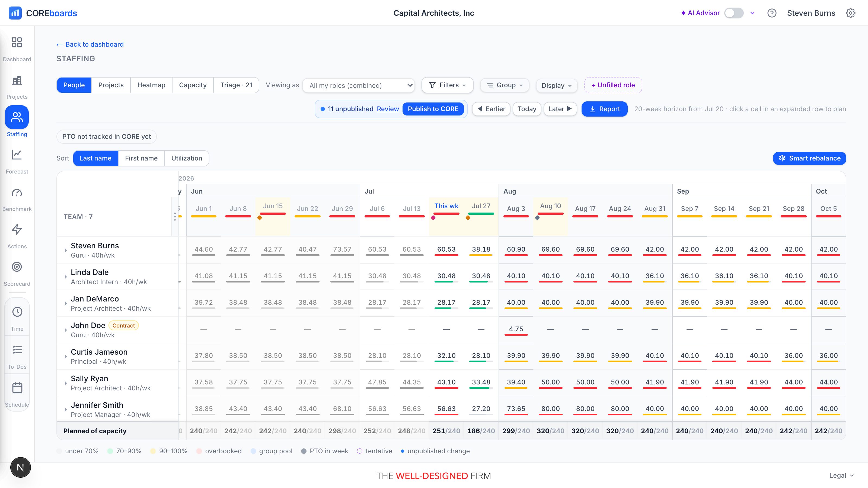Open the Time clock icon
The width and height of the screenshot is (868, 488).
(17, 312)
